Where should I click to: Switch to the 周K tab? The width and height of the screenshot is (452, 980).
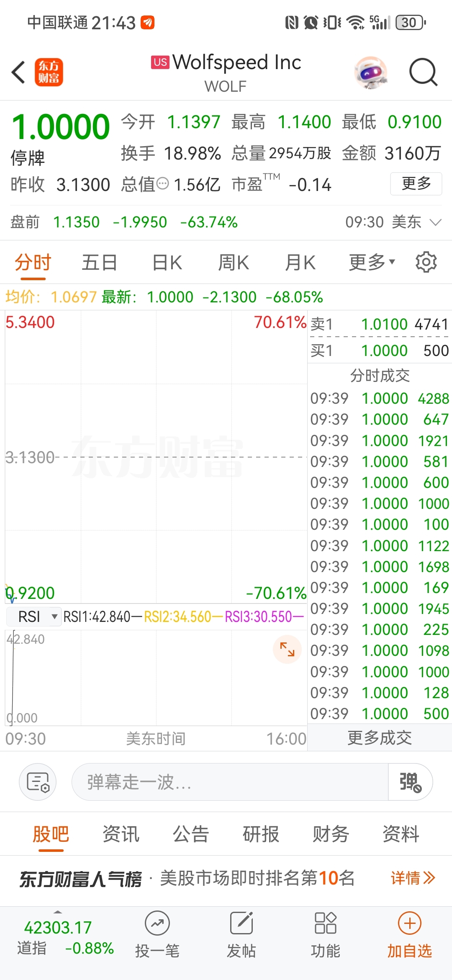click(234, 263)
